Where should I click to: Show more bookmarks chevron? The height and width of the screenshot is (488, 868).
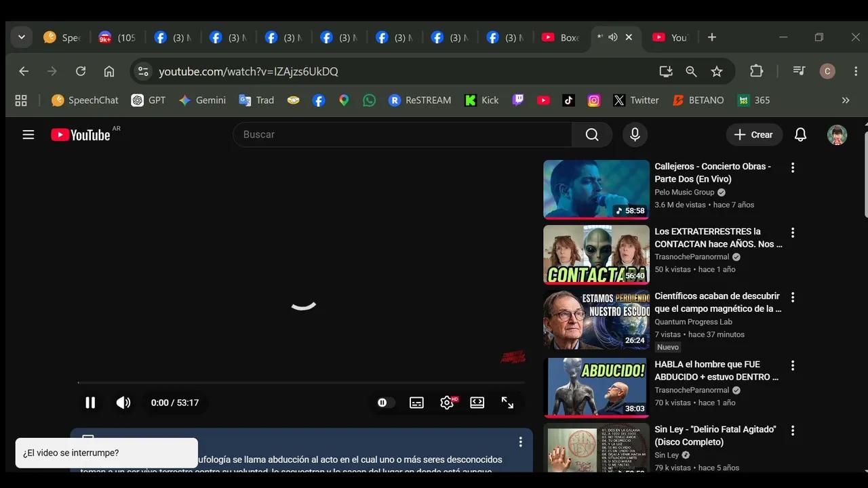click(846, 100)
